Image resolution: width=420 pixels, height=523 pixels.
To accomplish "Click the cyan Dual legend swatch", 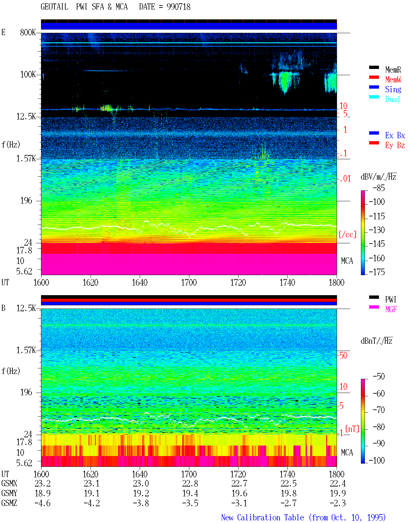I will (374, 97).
